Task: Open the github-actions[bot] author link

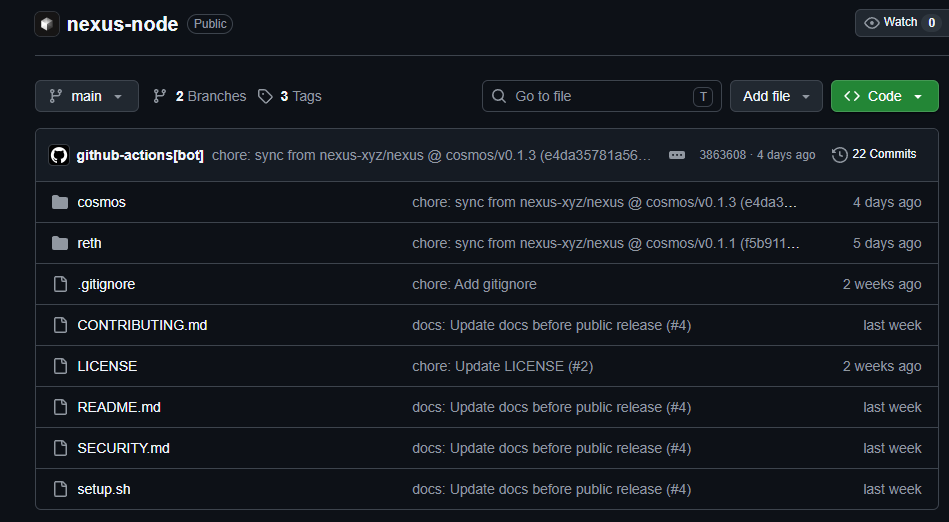Action: click(x=140, y=156)
